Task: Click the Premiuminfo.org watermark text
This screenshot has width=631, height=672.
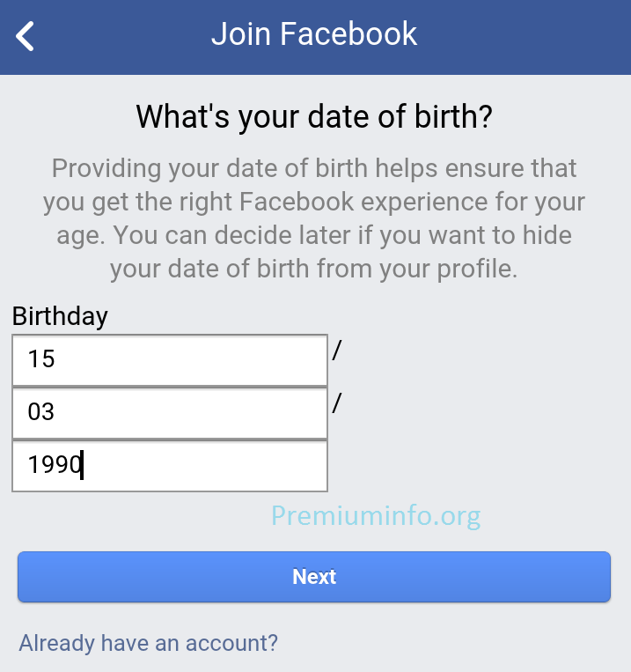Action: 376,516
